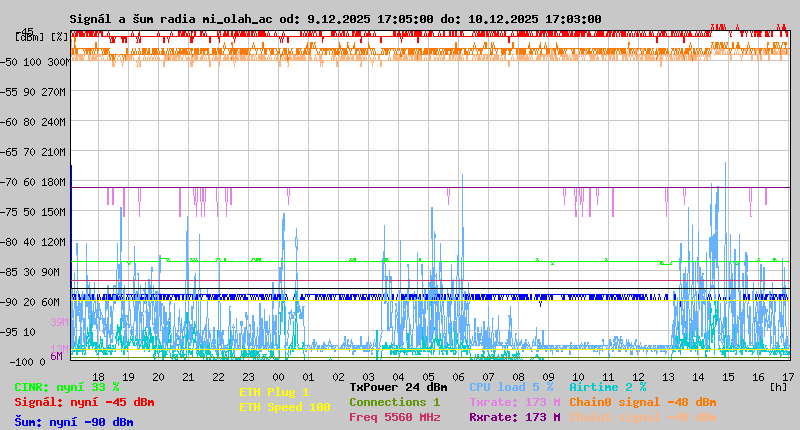Click the red "Signál: nyní -45 dBm" legend
This screenshot has height=430, width=800.
point(84,402)
